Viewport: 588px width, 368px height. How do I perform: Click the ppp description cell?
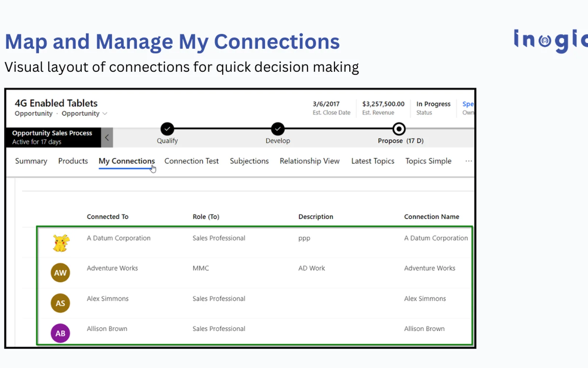(304, 238)
